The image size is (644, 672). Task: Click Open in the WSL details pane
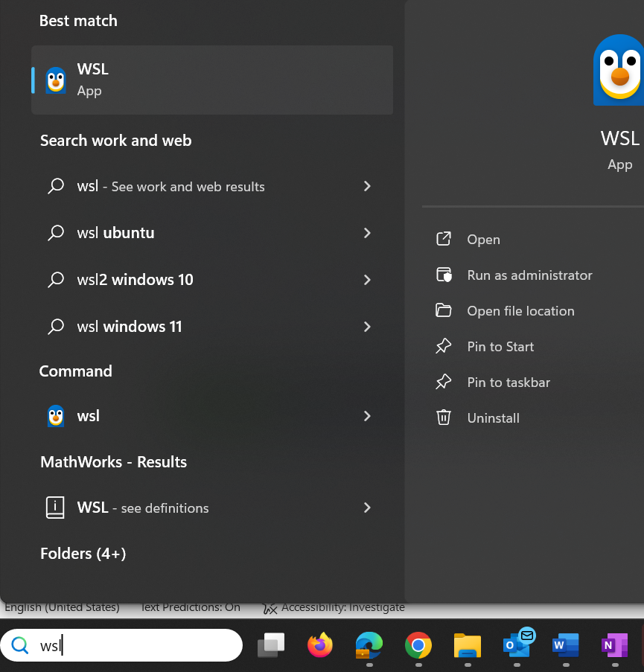[483, 240]
